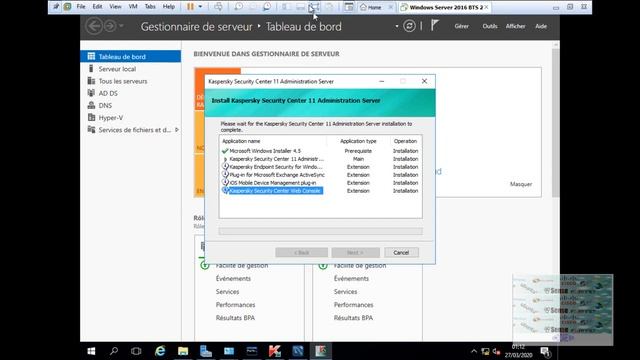
Task: Click Performances in left role tile
Action: coord(236,305)
